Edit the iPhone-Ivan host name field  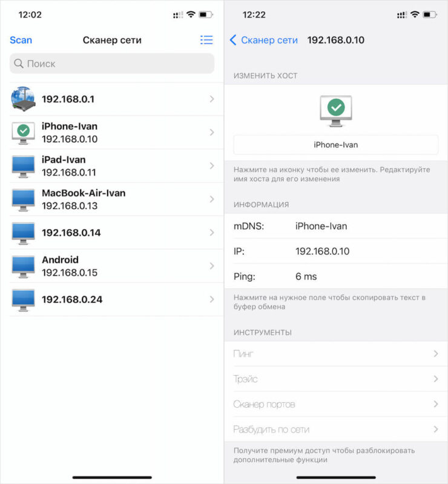[x=335, y=145]
